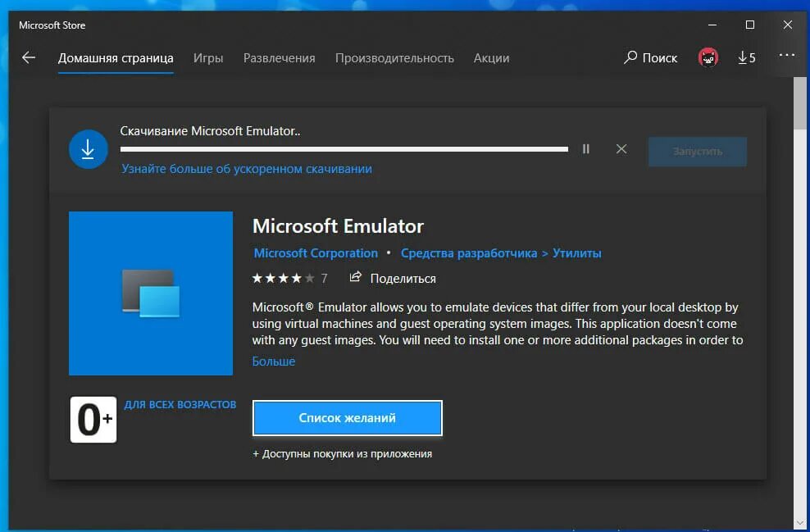Open the Акции tab
Image resolution: width=810 pixels, height=532 pixels.
491,58
